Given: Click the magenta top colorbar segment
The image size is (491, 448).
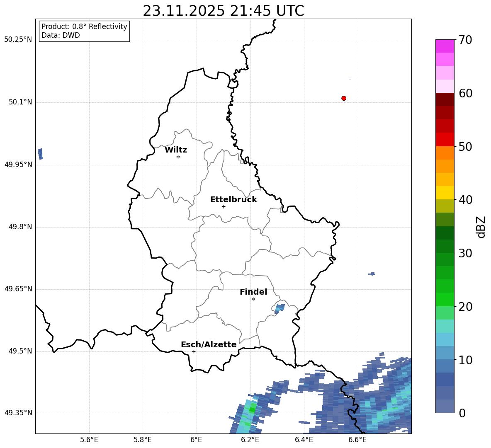Looking at the screenshot, I should pyautogui.click(x=445, y=46).
